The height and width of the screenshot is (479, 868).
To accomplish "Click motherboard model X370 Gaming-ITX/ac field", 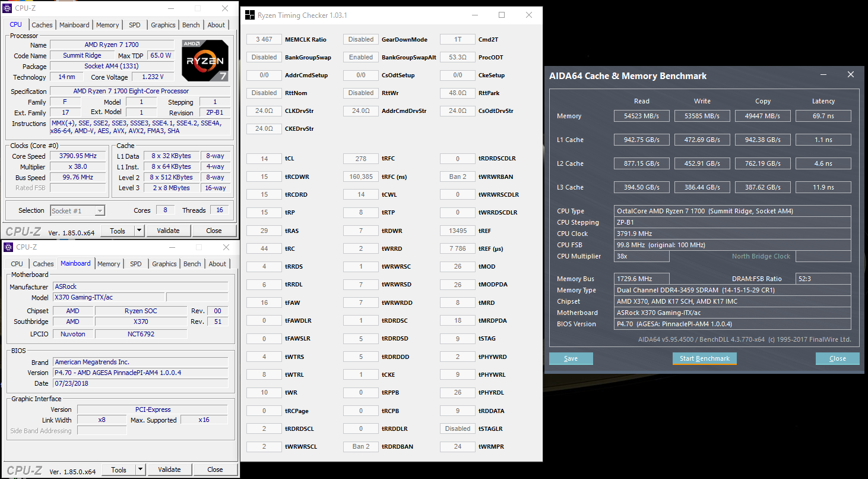I will pos(109,297).
